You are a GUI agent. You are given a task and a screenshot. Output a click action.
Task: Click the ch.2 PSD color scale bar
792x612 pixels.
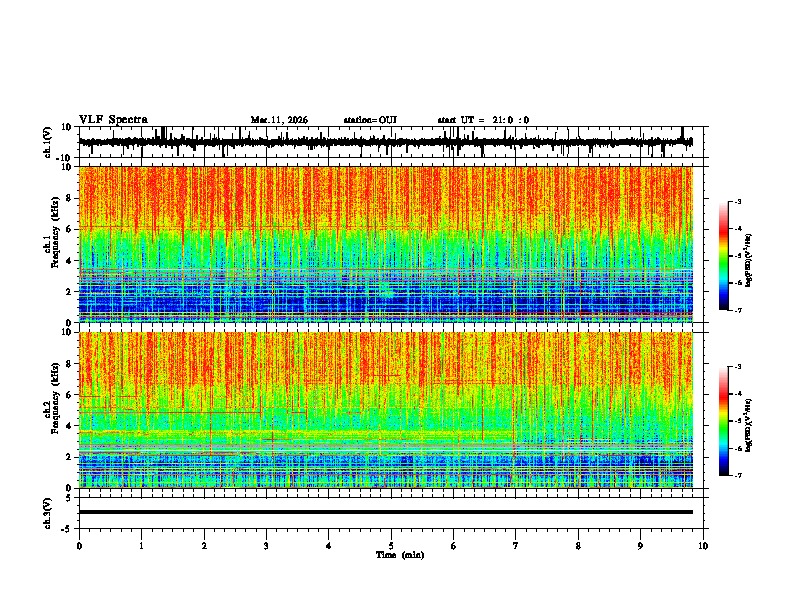[x=724, y=421]
